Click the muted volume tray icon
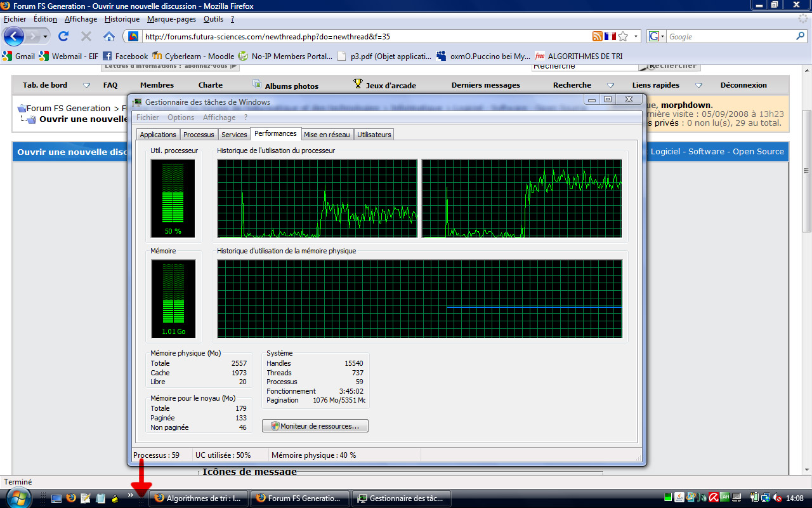Viewport: 812px width, 508px height. coord(777,498)
